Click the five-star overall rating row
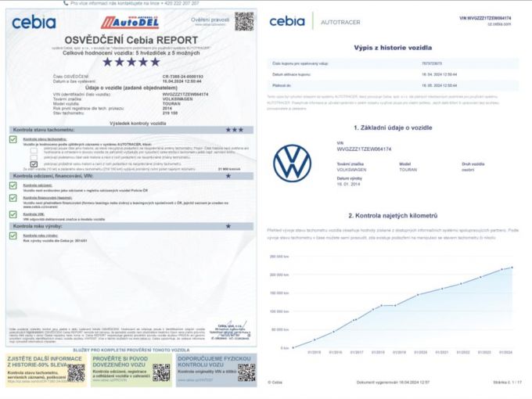Screen dimensions: 532x399 131,62
